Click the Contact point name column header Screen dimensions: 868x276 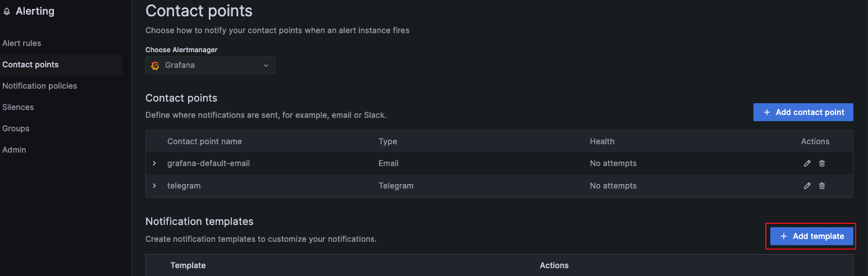click(x=204, y=141)
